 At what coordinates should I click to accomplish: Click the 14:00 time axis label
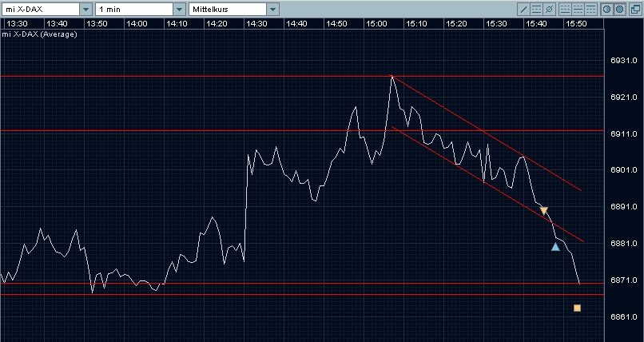(137, 24)
